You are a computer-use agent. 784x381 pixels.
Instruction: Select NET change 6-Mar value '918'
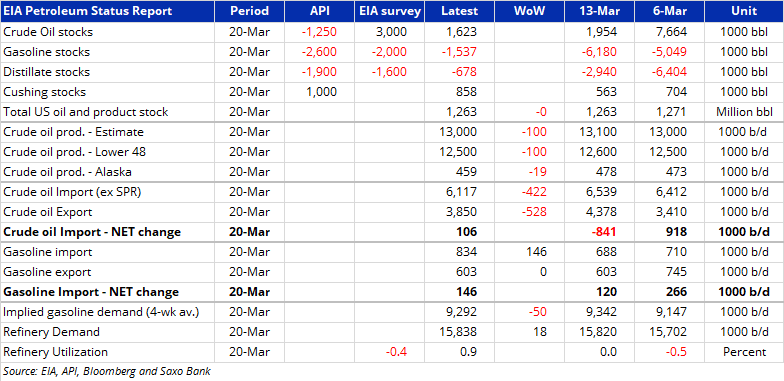pos(676,232)
